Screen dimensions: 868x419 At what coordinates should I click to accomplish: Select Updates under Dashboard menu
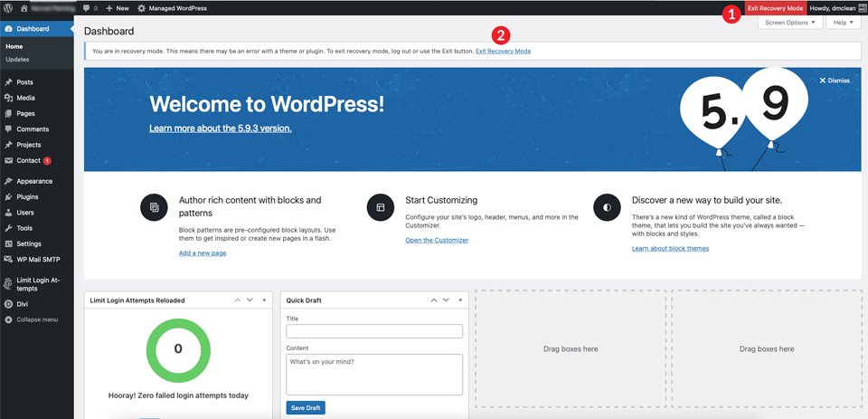point(18,60)
